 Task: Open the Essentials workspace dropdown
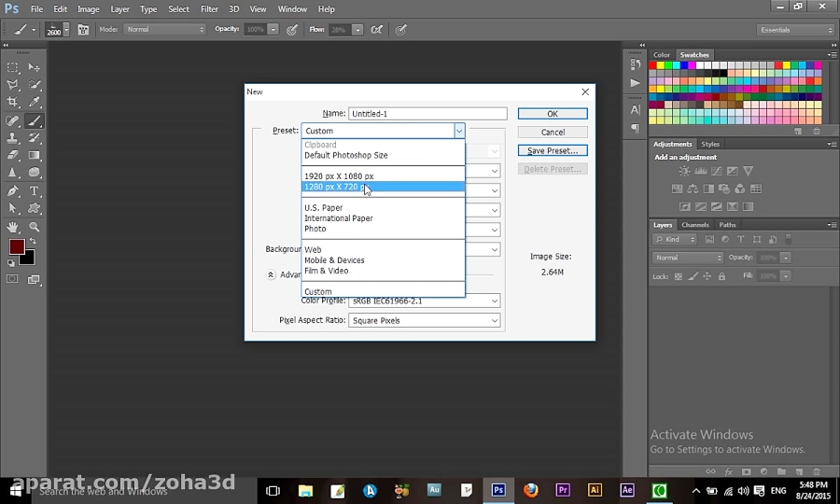coord(795,30)
